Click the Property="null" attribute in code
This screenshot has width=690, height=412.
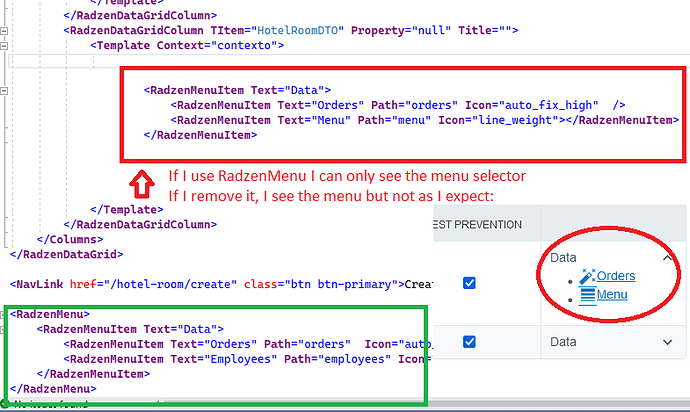(x=401, y=30)
